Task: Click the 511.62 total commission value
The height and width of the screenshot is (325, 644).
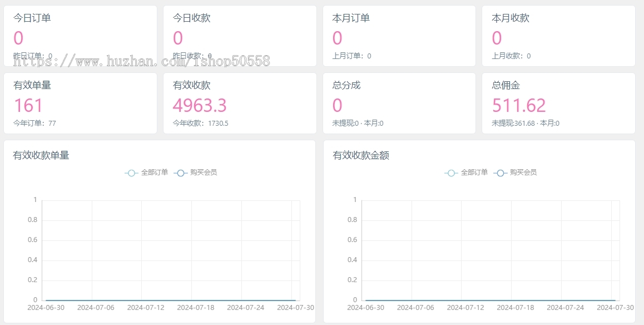Action: (x=519, y=105)
